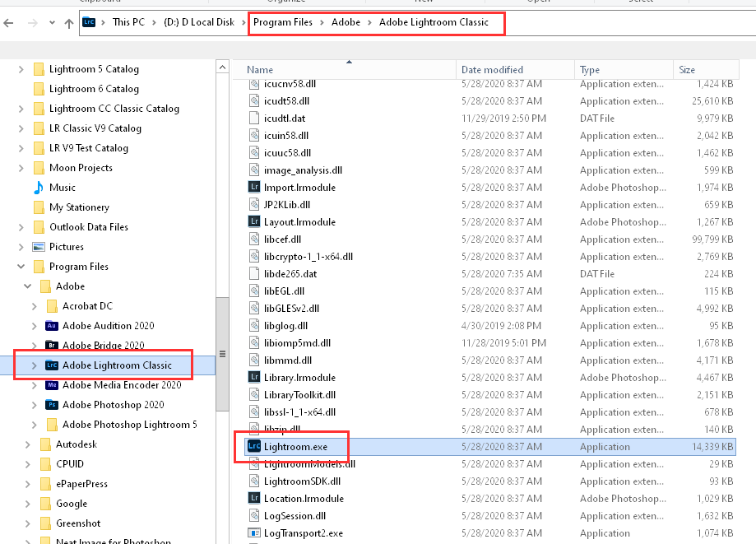
Task: Navigate to This PC breadcrumb
Action: [128, 22]
